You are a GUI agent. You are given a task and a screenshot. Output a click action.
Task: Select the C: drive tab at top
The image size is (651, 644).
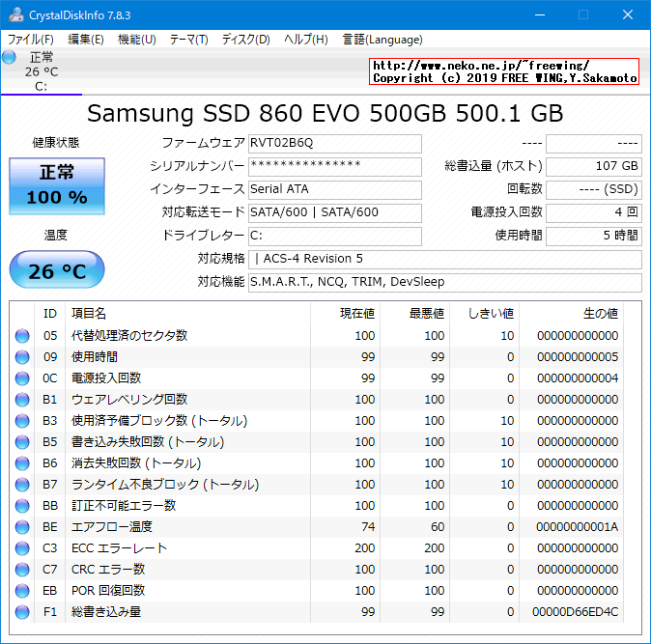pos(42,71)
